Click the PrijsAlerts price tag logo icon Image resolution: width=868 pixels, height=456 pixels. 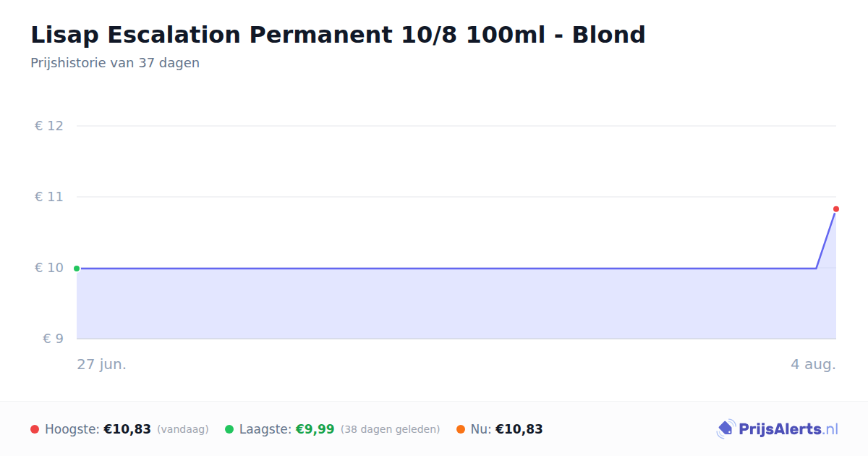[x=726, y=429]
